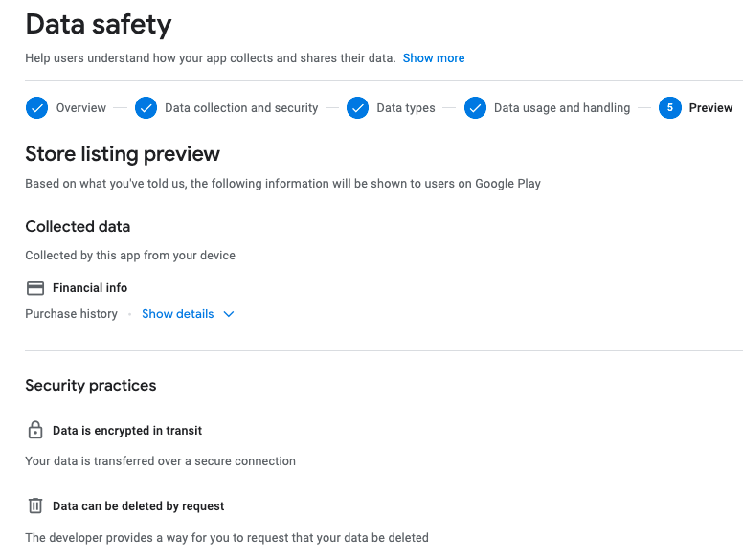Image resolution: width=743 pixels, height=560 pixels.
Task: Click the Data usage and handling checkmark icon
Action: [x=475, y=108]
